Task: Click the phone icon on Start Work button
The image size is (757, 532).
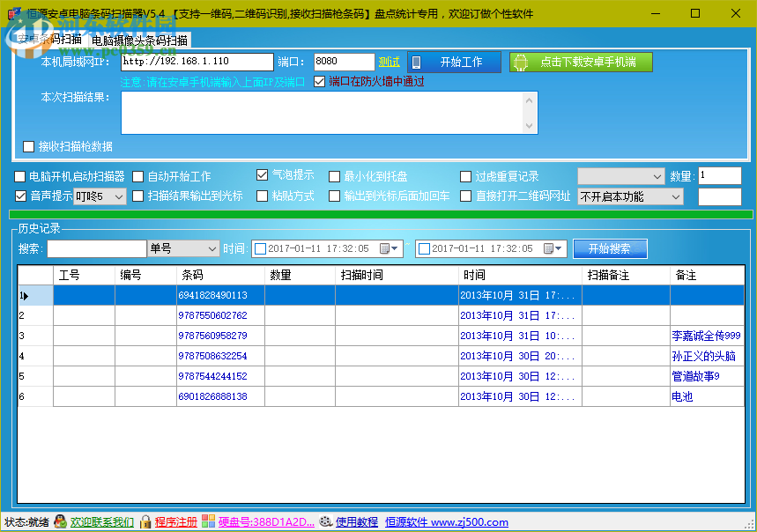Action: point(416,62)
